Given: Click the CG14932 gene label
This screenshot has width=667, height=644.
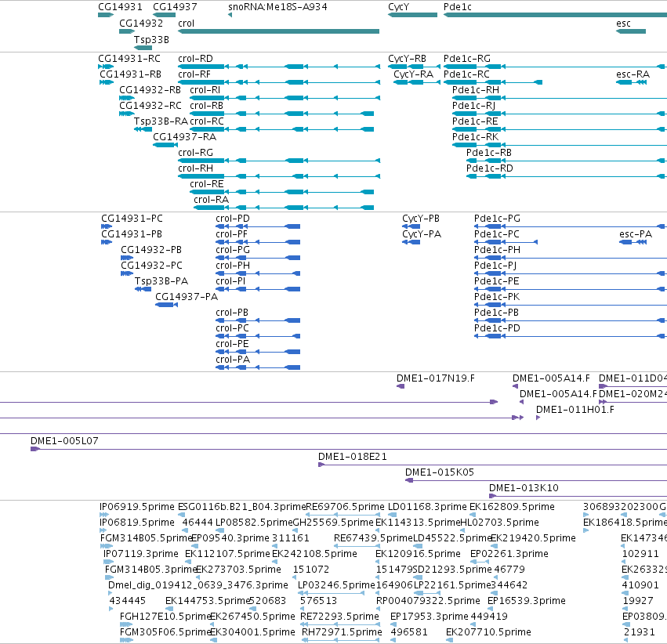Looking at the screenshot, I should 141,23.
